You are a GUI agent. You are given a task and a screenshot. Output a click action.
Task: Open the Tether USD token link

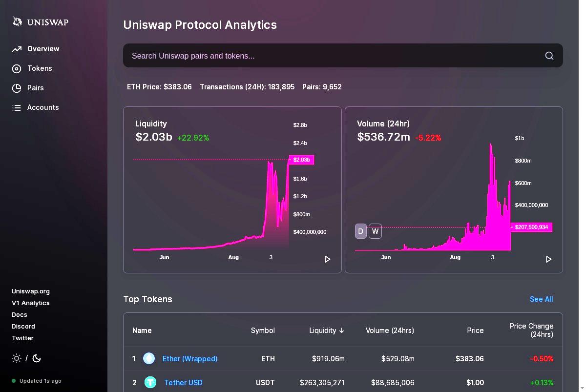click(x=183, y=382)
